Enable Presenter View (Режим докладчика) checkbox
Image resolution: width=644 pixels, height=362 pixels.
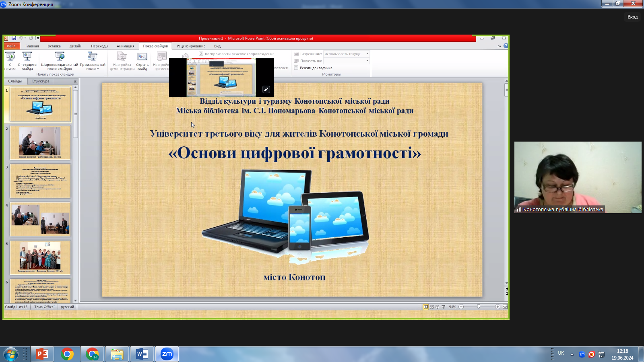tap(296, 68)
